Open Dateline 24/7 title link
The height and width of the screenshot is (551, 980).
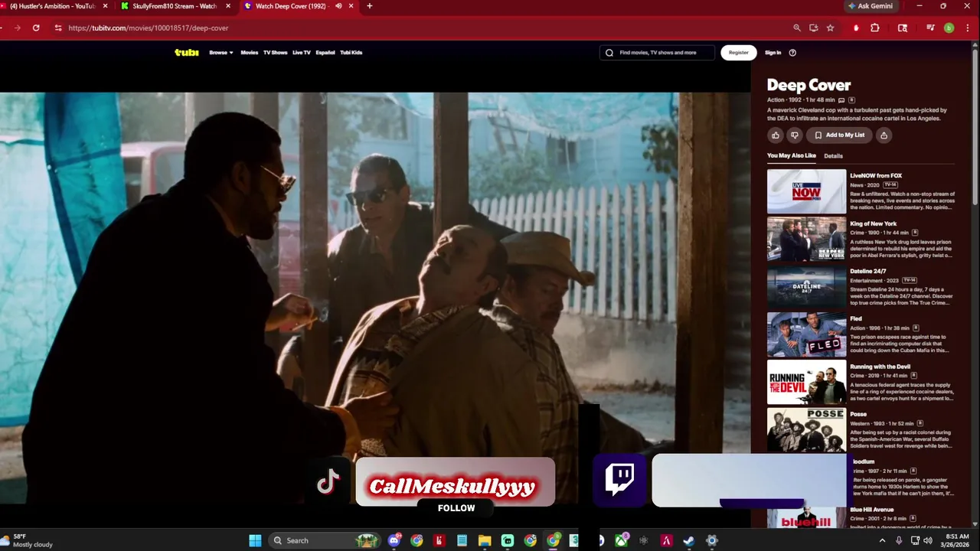click(x=868, y=271)
